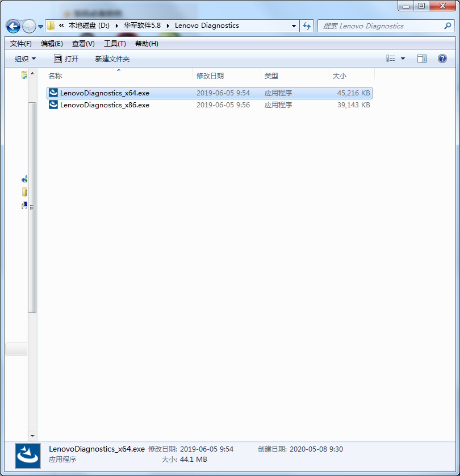Refresh the Lenovo Diagnostics folder
460x476 pixels.
click(307, 26)
